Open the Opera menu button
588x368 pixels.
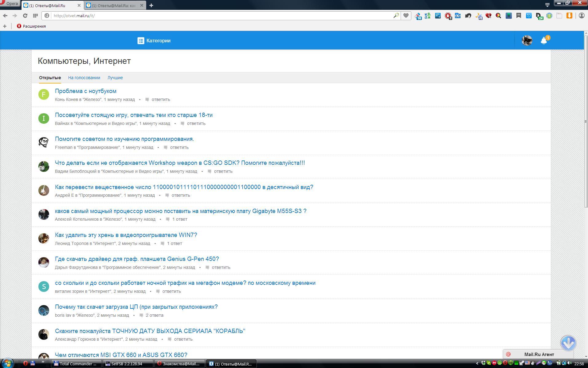point(10,3)
